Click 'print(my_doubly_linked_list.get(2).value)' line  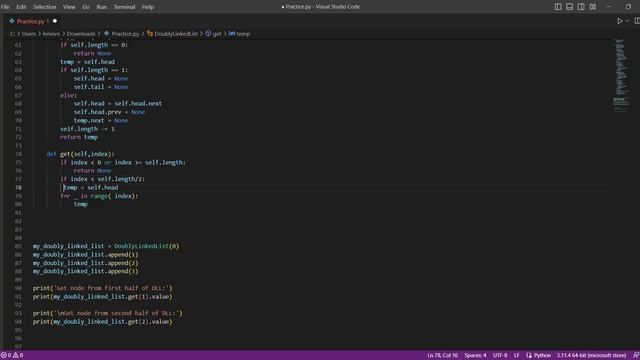pos(102,322)
